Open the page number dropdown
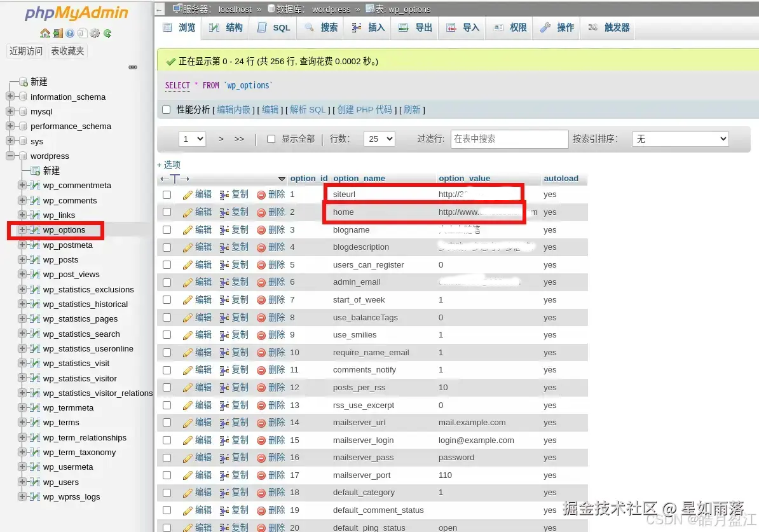The image size is (759, 532). click(192, 139)
